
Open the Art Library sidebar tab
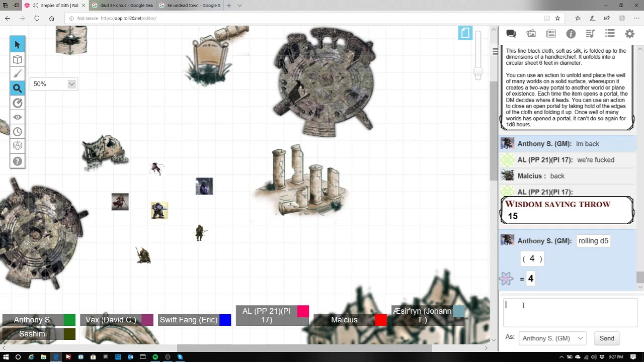531,34
